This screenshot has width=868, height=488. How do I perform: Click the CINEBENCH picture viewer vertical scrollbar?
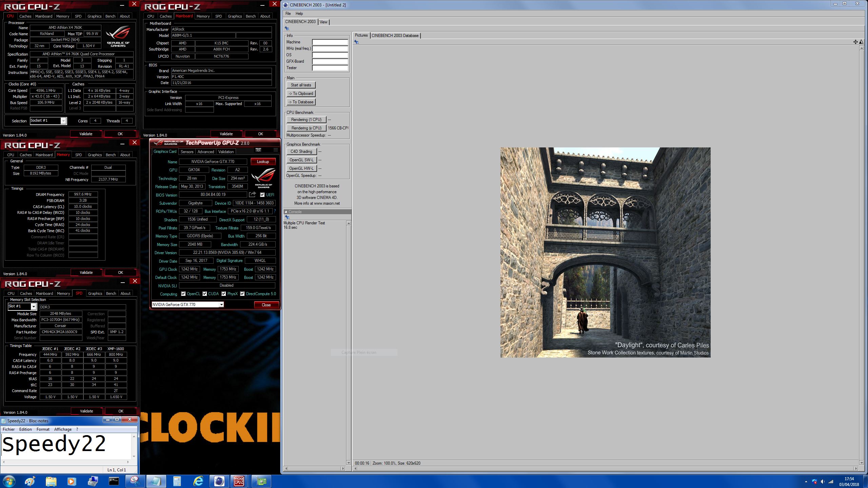pyautogui.click(x=861, y=256)
